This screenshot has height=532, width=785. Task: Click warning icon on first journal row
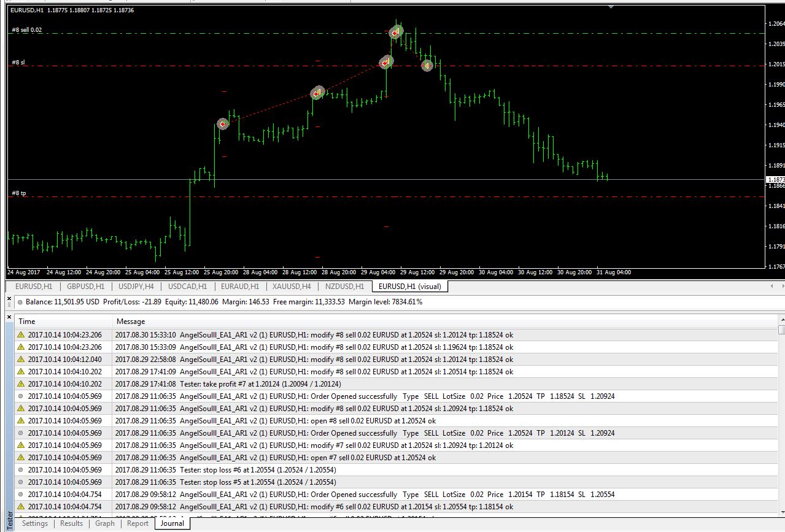coord(21,335)
